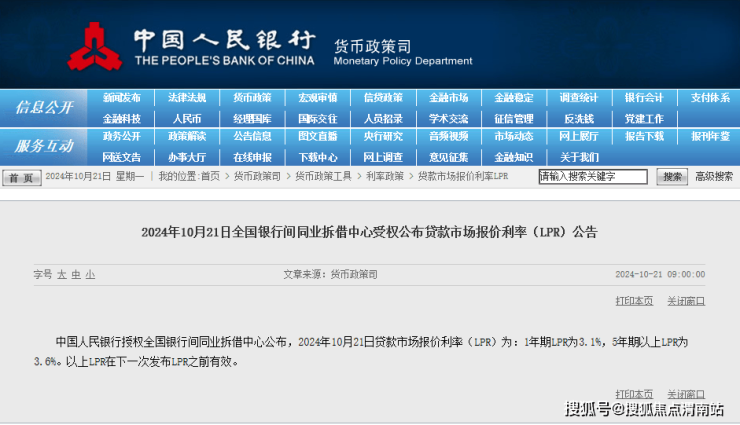Click the 搜索 button
Image resolution: width=740 pixels, height=425 pixels.
click(672, 177)
